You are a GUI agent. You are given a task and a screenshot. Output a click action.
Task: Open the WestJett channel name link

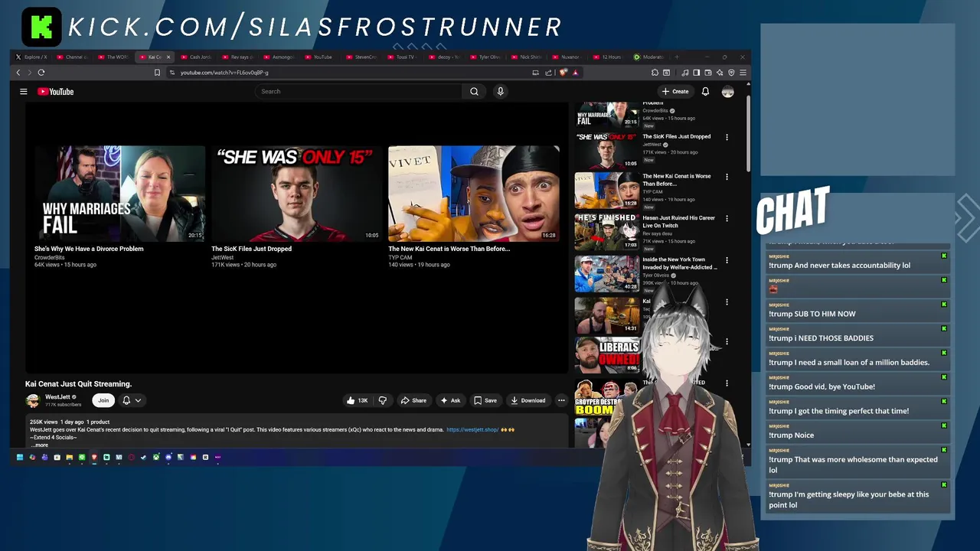click(x=57, y=397)
